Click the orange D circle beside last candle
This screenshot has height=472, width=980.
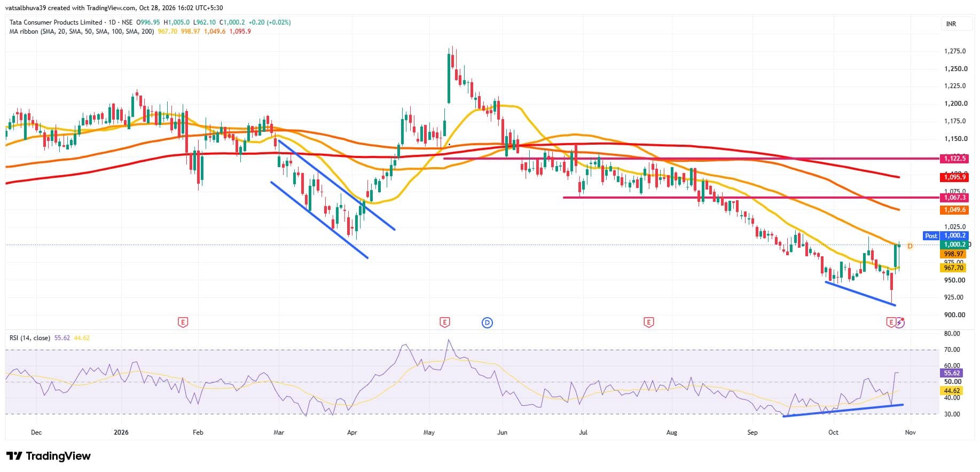pos(910,246)
